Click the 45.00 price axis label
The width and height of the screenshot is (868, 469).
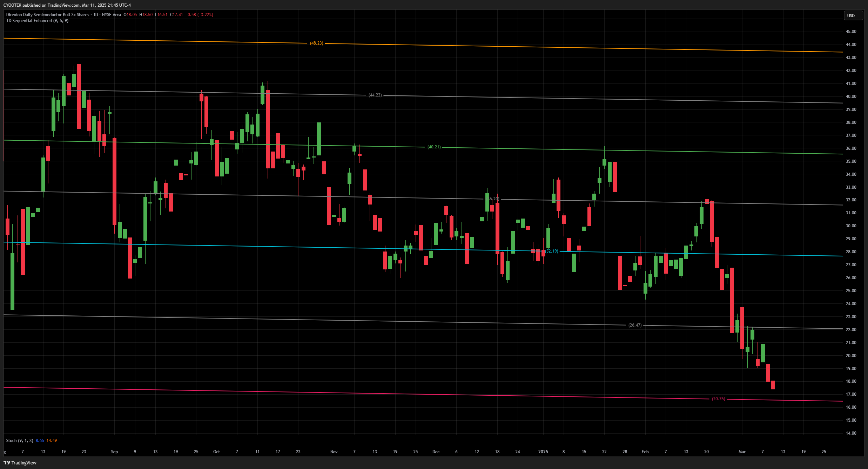pos(851,32)
